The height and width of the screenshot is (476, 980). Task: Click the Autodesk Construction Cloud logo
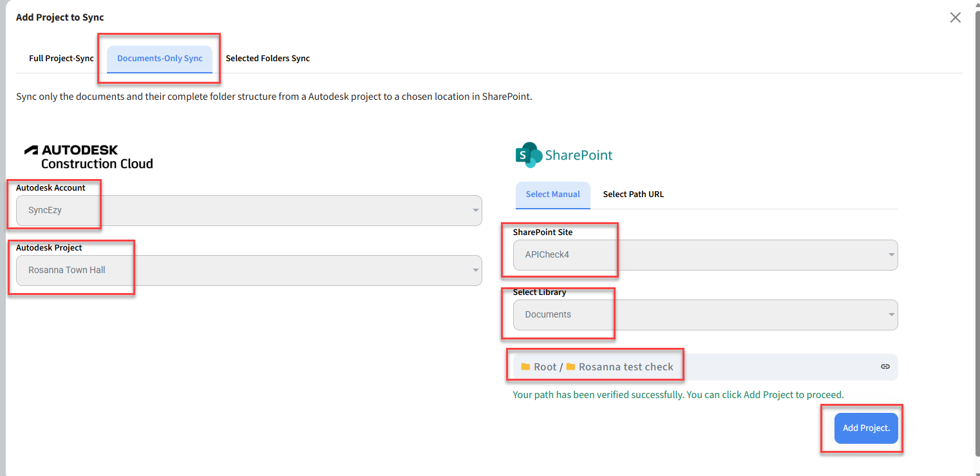click(x=89, y=157)
